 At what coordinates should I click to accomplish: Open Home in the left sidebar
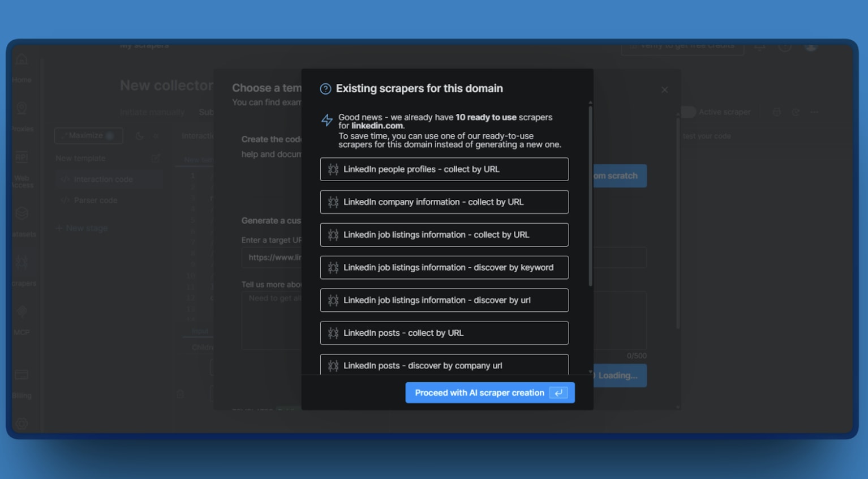tap(22, 67)
